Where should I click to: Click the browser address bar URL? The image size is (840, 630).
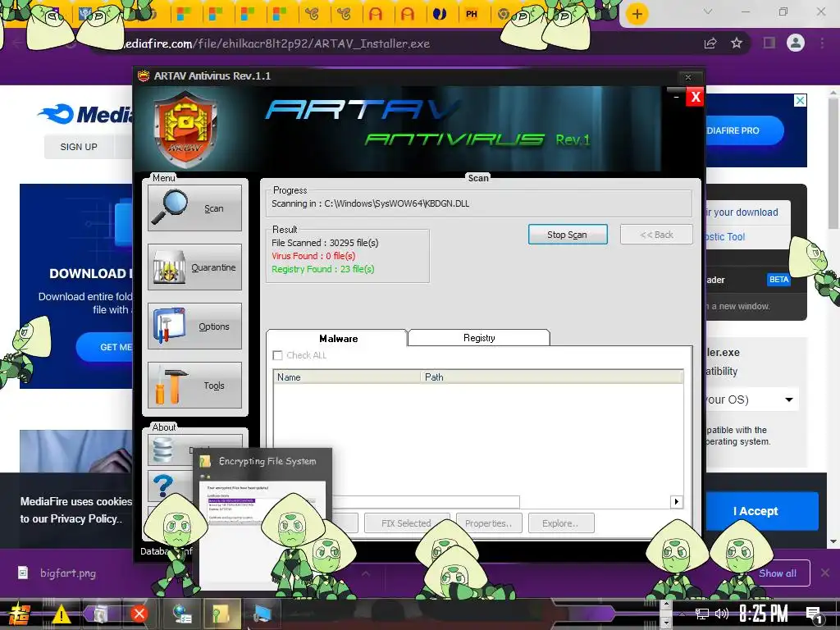point(277,43)
